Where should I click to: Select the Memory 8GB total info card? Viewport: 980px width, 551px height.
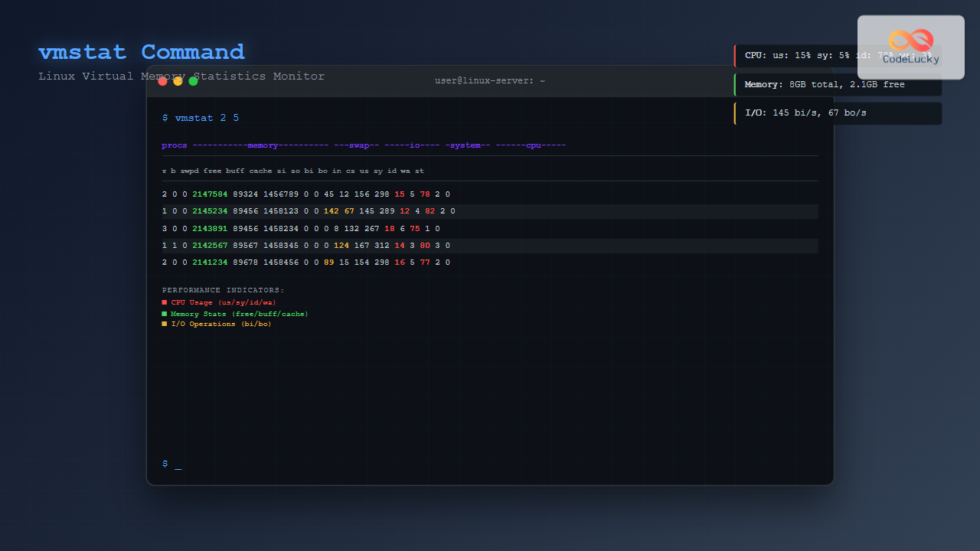pyautogui.click(x=838, y=84)
